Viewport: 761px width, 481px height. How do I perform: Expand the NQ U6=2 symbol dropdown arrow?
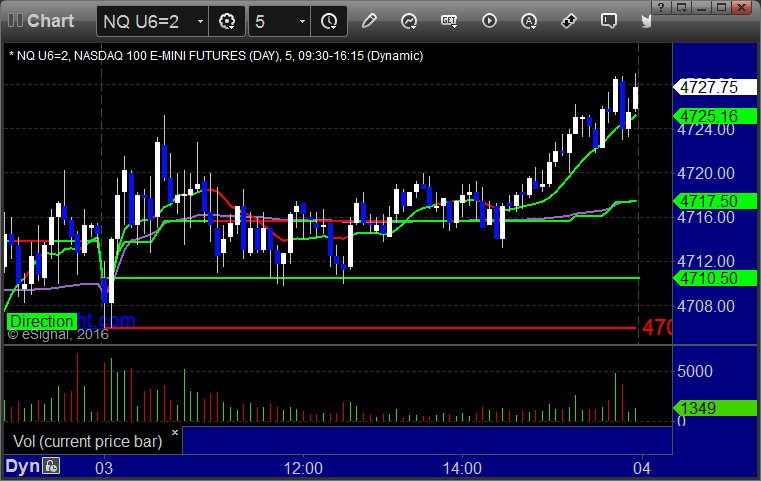point(200,21)
